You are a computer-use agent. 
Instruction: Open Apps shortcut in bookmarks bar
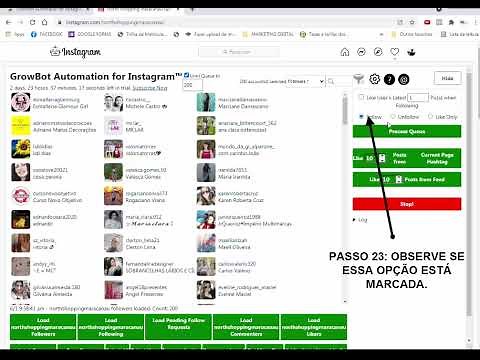tap(15, 34)
